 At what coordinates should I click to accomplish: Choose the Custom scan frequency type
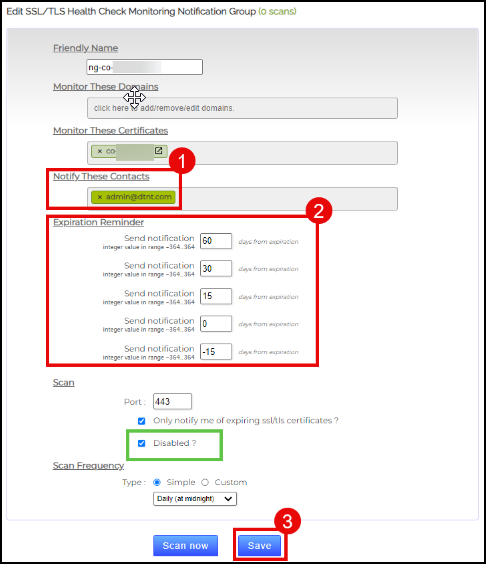click(x=205, y=482)
